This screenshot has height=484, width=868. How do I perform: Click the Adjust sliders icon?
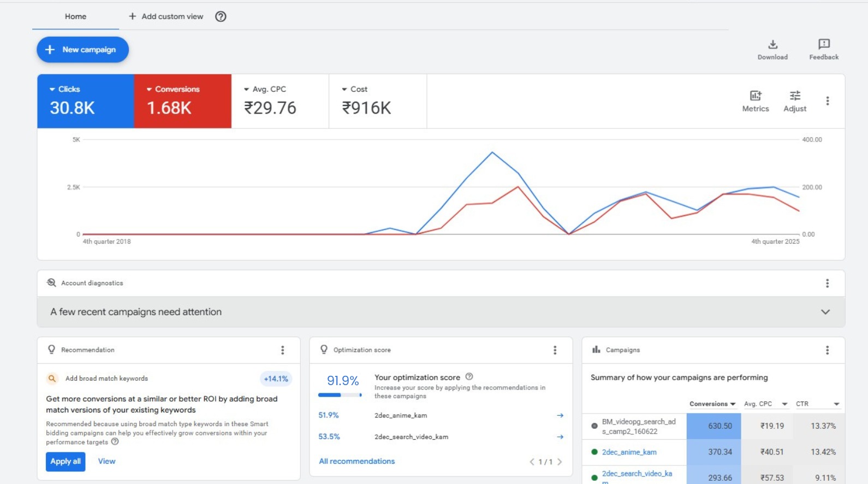click(795, 96)
